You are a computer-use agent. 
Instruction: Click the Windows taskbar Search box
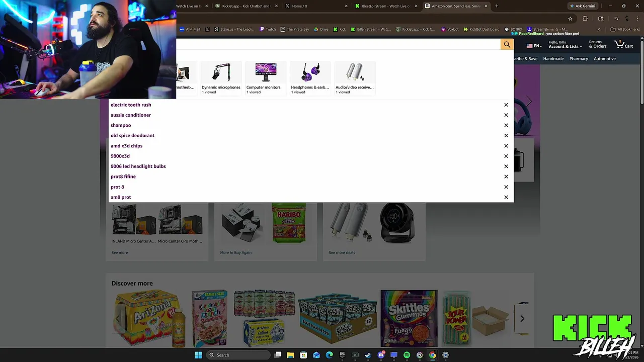(x=237, y=355)
